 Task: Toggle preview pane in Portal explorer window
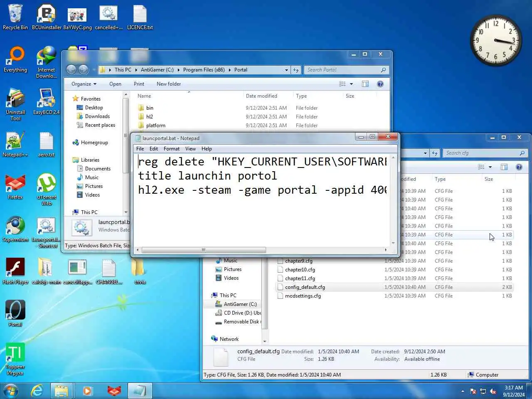point(365,84)
